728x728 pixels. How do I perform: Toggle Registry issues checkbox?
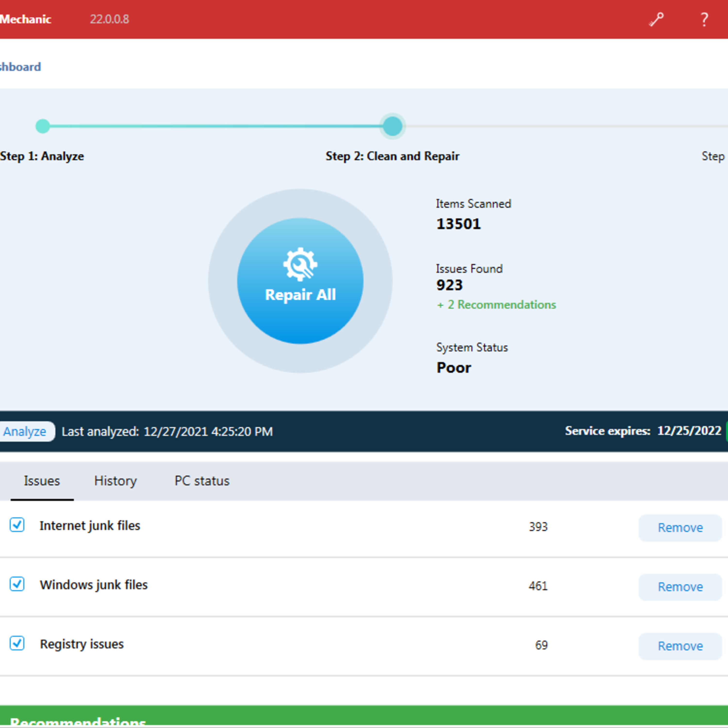click(17, 643)
